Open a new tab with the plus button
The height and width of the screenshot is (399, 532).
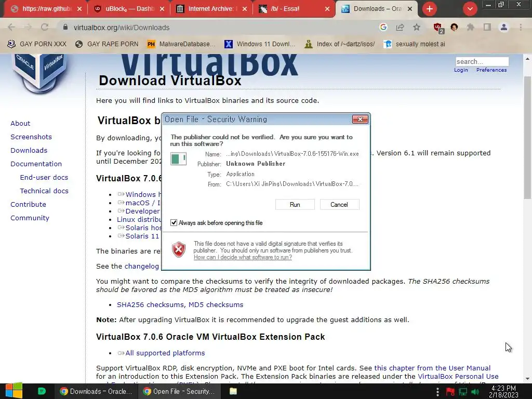[430, 9]
